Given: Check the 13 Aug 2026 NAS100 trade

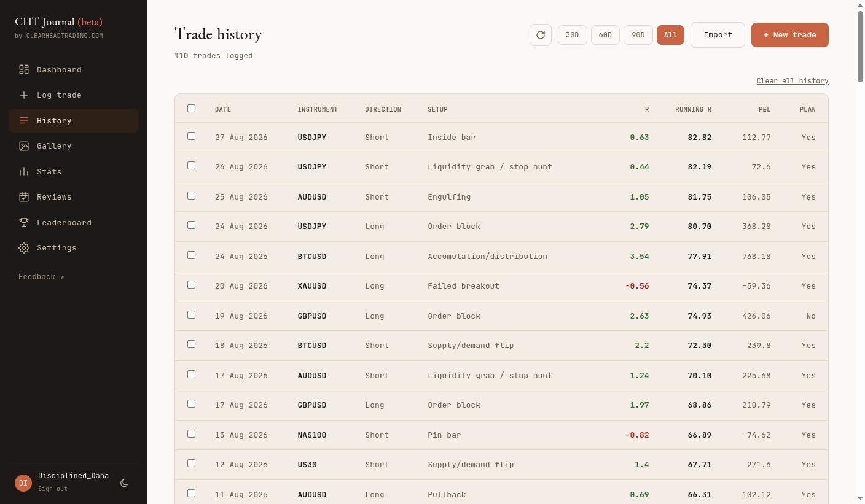Looking at the screenshot, I should point(191,433).
